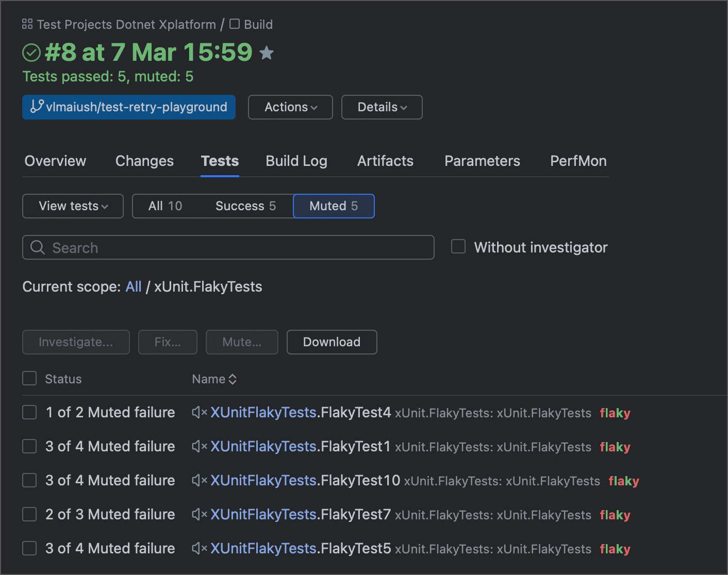Screen dimensions: 728x575
Task: Switch to the Build Log tab
Action: (x=296, y=161)
